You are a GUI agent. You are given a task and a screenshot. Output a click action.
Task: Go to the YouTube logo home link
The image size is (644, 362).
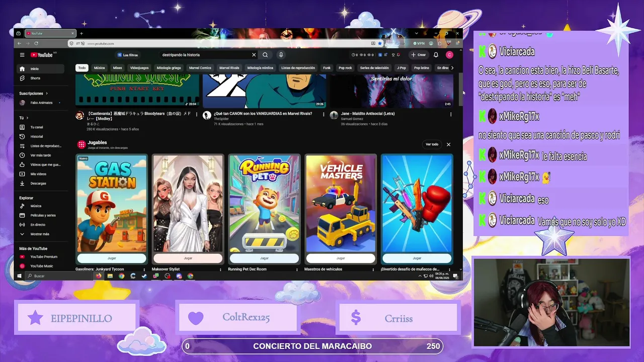point(42,55)
